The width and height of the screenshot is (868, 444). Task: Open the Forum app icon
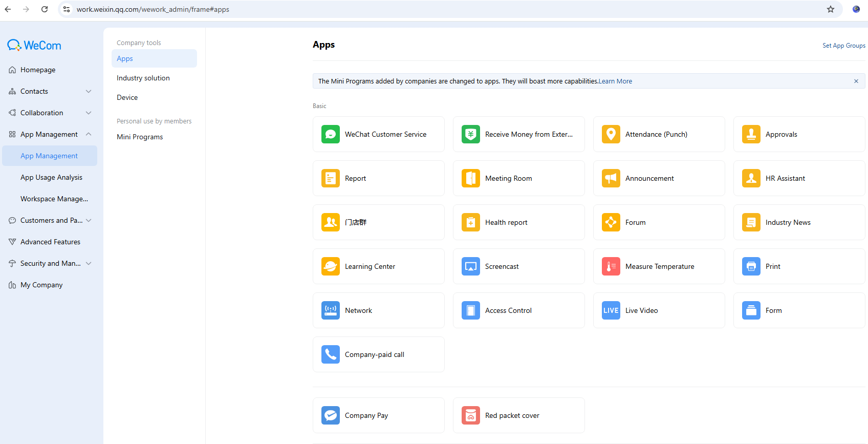click(611, 222)
